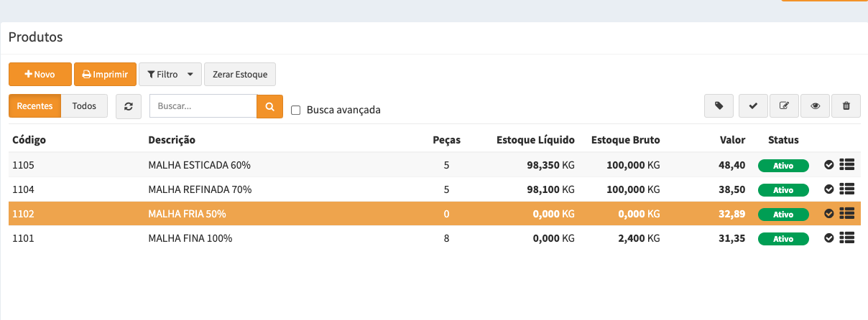This screenshot has height=320, width=868.
Task: Toggle check circle for product 1102
Action: tap(828, 214)
